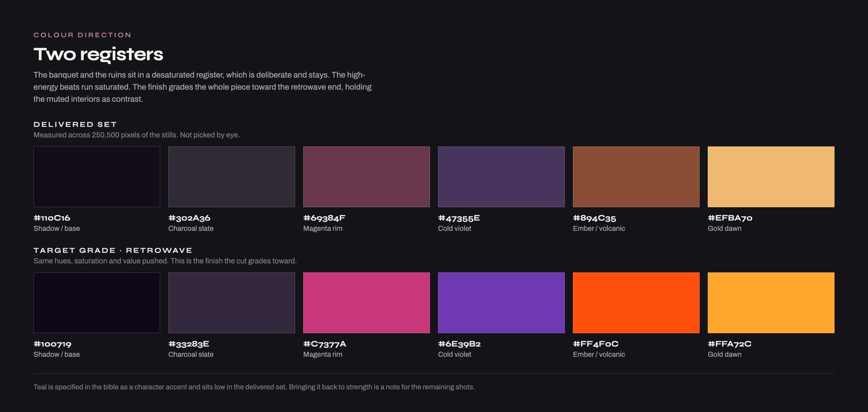Click the hex code #FF4F0C
Image resolution: width=868 pixels, height=412 pixels.
coord(596,344)
